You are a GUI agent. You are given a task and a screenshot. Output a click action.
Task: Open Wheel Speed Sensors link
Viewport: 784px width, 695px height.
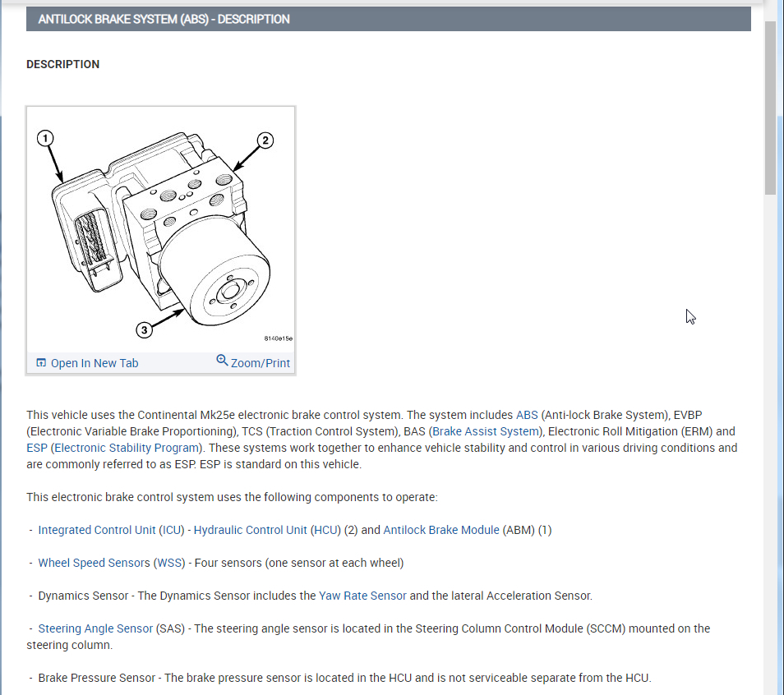coord(94,563)
